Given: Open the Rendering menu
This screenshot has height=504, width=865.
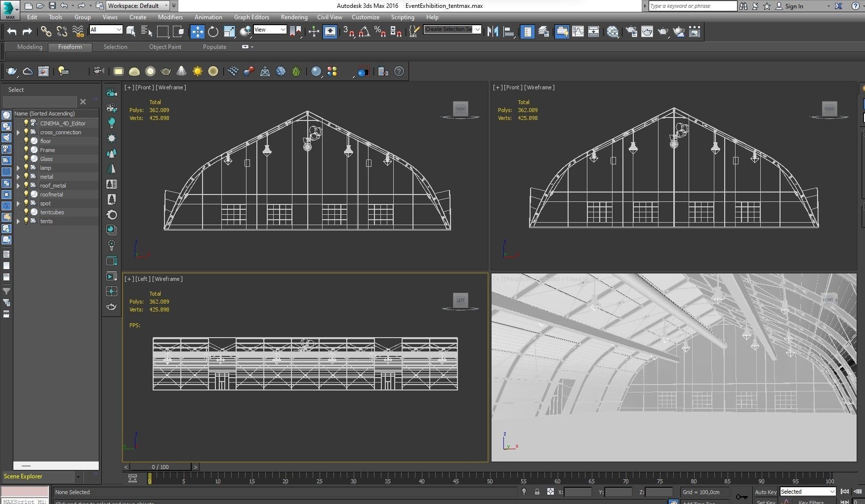Looking at the screenshot, I should 294,17.
